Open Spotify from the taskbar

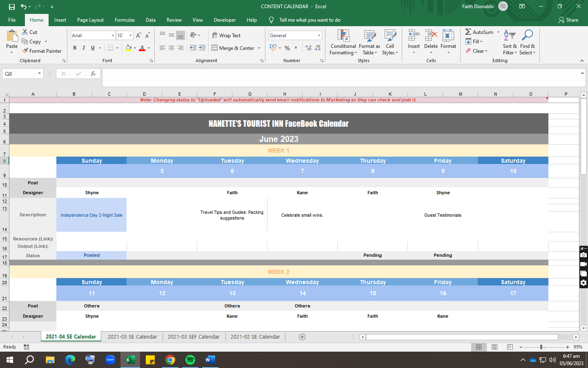(190, 360)
